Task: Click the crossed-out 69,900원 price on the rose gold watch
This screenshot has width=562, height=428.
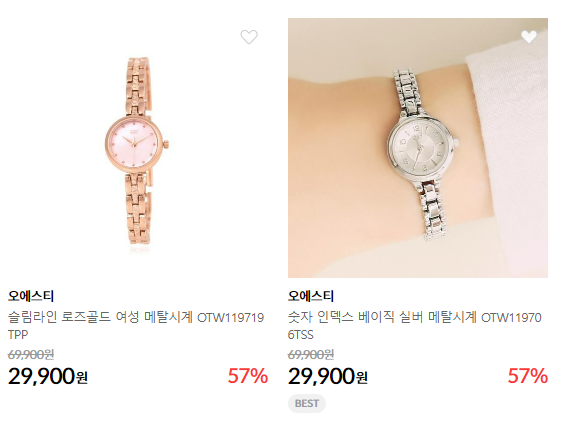Action: pos(31,355)
